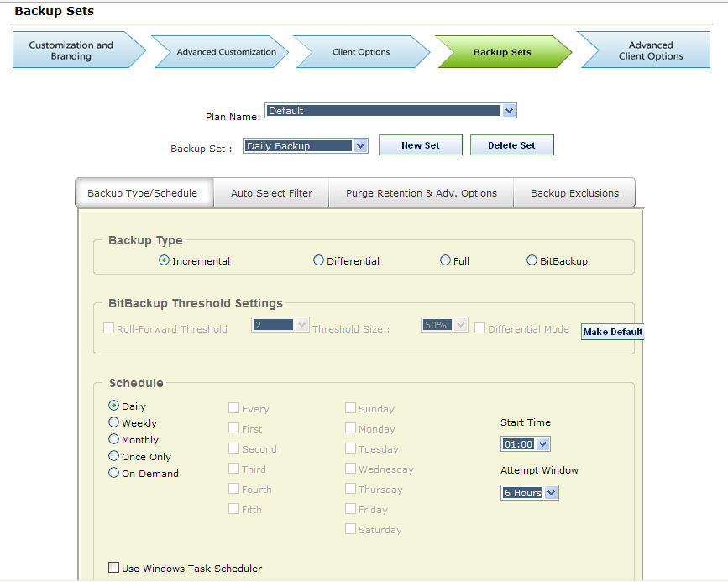This screenshot has height=582, width=728.
Task: Navigate to Client Options step
Action: point(361,52)
